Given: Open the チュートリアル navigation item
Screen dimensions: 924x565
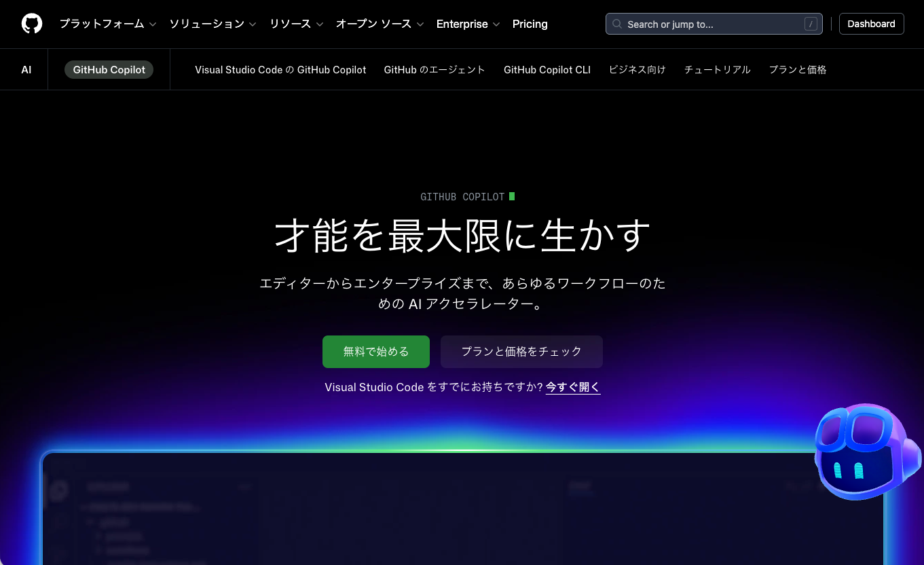Looking at the screenshot, I should [x=717, y=69].
